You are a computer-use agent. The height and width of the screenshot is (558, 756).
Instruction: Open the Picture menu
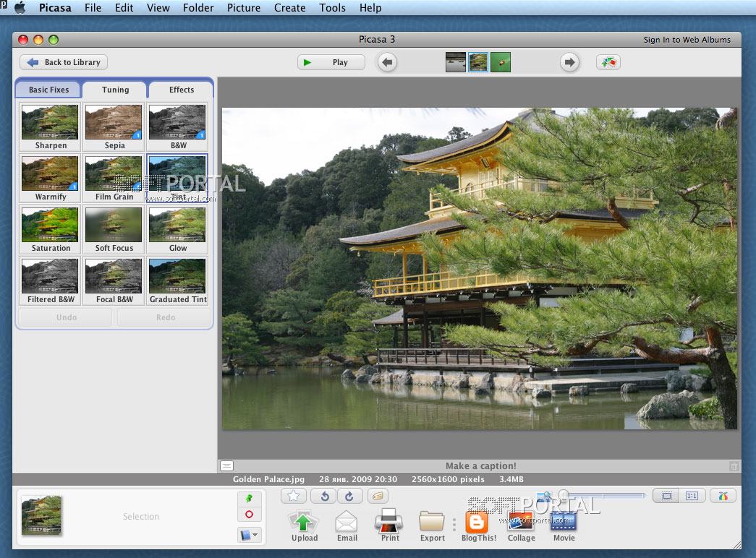pos(244,8)
